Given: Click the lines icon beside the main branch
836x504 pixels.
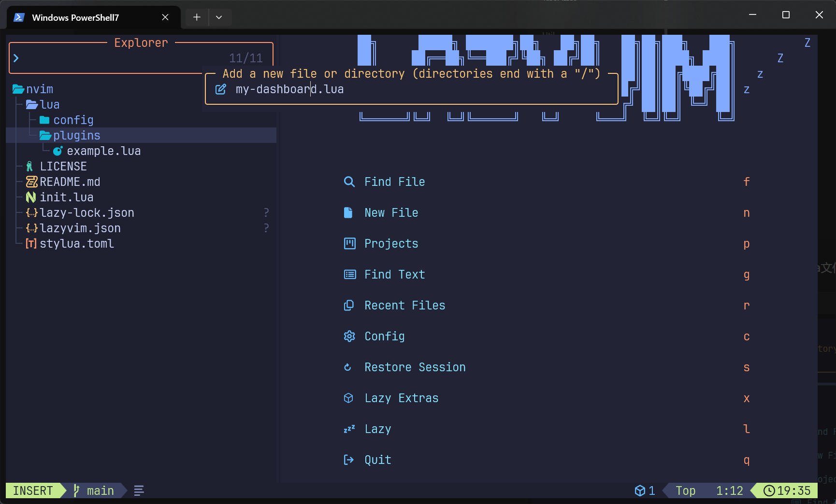Looking at the screenshot, I should [139, 491].
